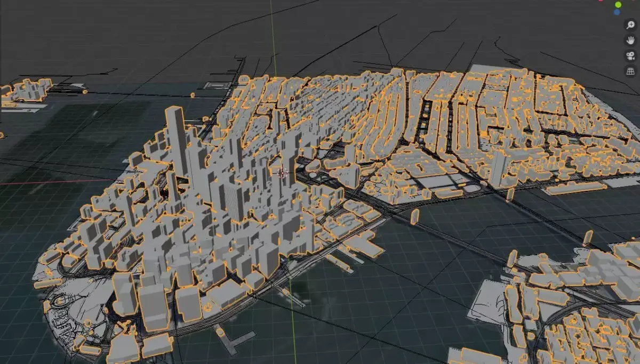The image size is (640, 364).
Task: Toggle the camera view icon
Action: point(630,55)
